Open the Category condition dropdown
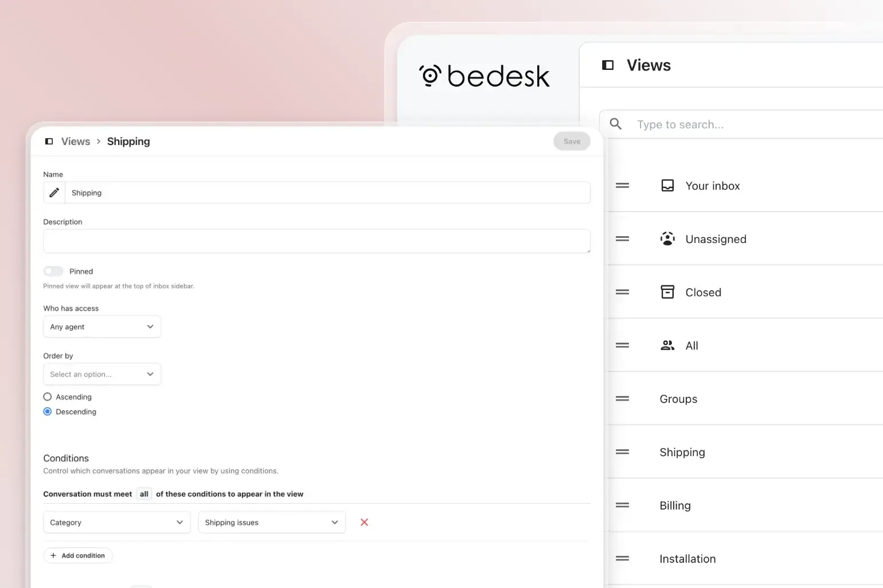This screenshot has width=883, height=588. point(117,522)
